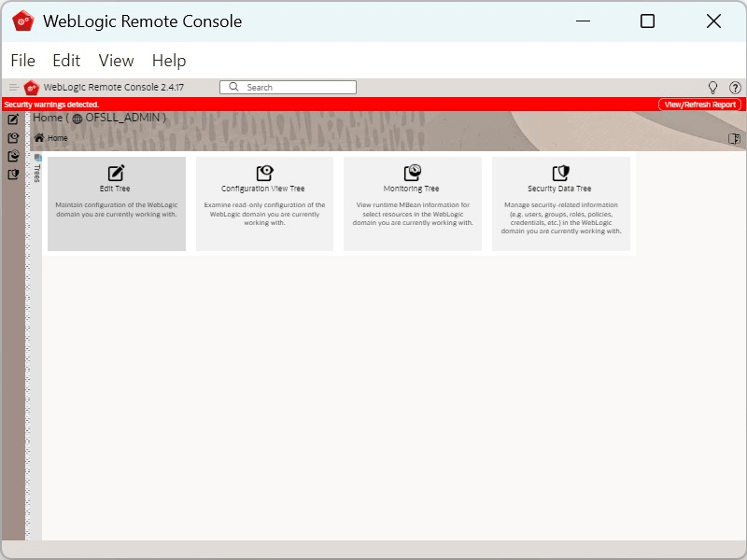The height and width of the screenshot is (560, 747).
Task: Click the WebLogic logo in app header
Action: click(x=32, y=88)
